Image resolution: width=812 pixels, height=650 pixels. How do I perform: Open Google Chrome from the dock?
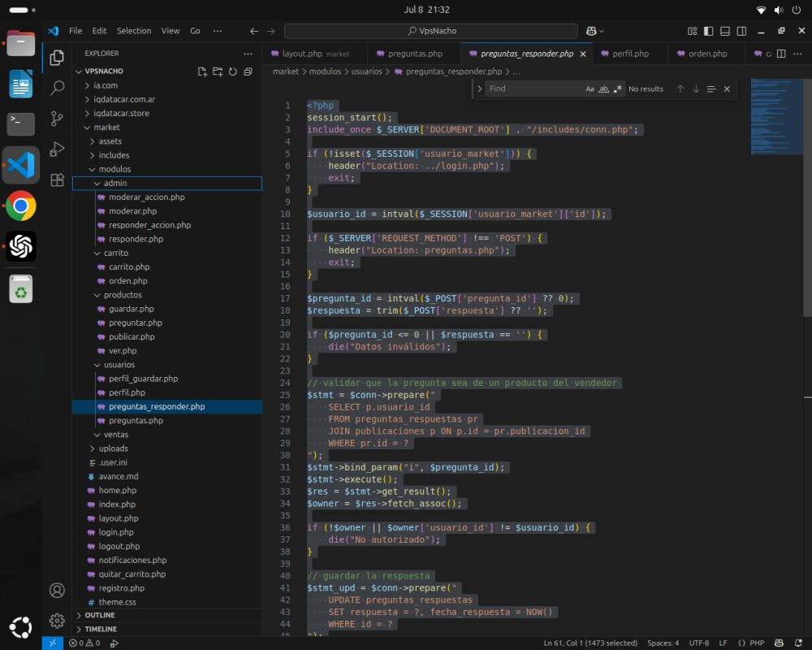21,206
